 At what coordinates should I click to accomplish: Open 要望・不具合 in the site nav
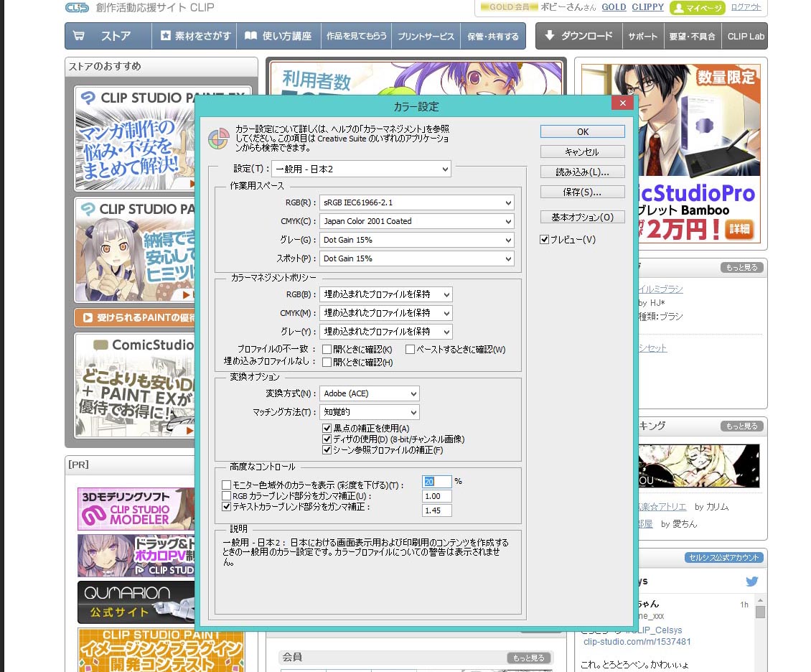(x=693, y=36)
